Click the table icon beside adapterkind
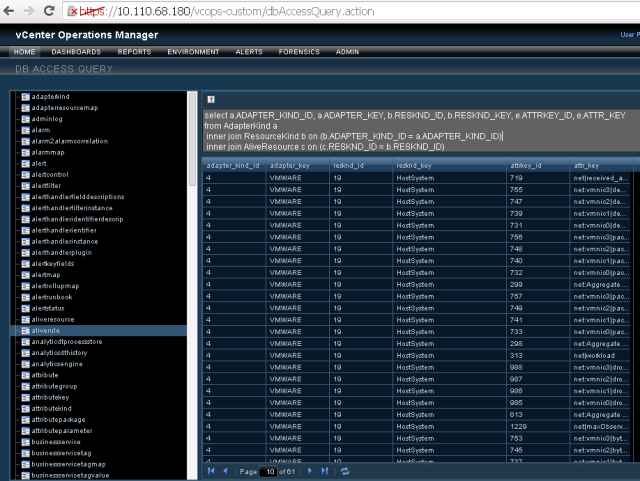The width and height of the screenshot is (640, 481). [25, 96]
